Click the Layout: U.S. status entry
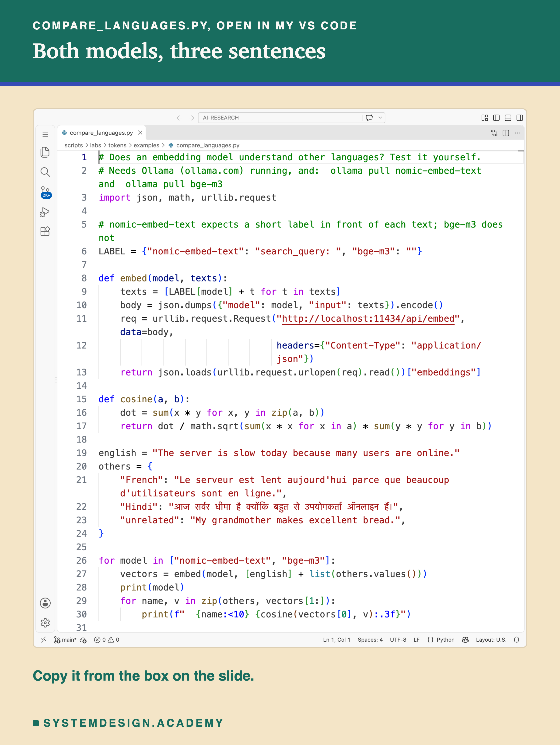560x745 pixels. coord(491,640)
